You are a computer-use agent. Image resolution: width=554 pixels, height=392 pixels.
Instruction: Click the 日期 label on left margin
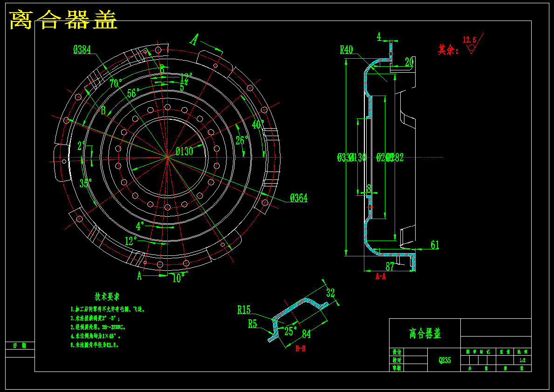pos(20,346)
